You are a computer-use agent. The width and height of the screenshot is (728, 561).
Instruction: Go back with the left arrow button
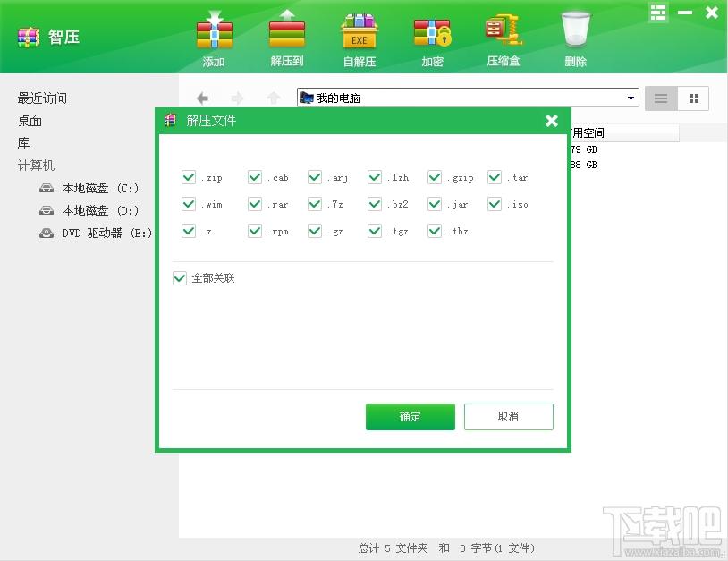pos(202,98)
